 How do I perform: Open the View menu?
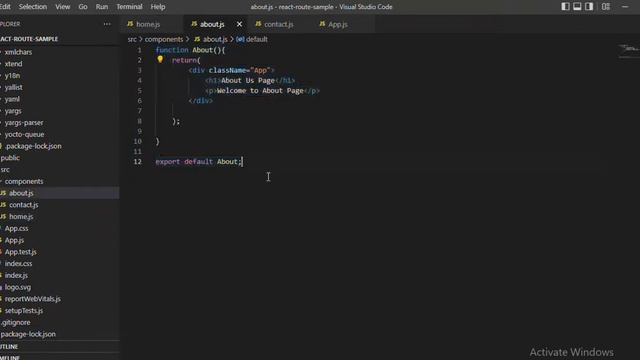coord(62,7)
